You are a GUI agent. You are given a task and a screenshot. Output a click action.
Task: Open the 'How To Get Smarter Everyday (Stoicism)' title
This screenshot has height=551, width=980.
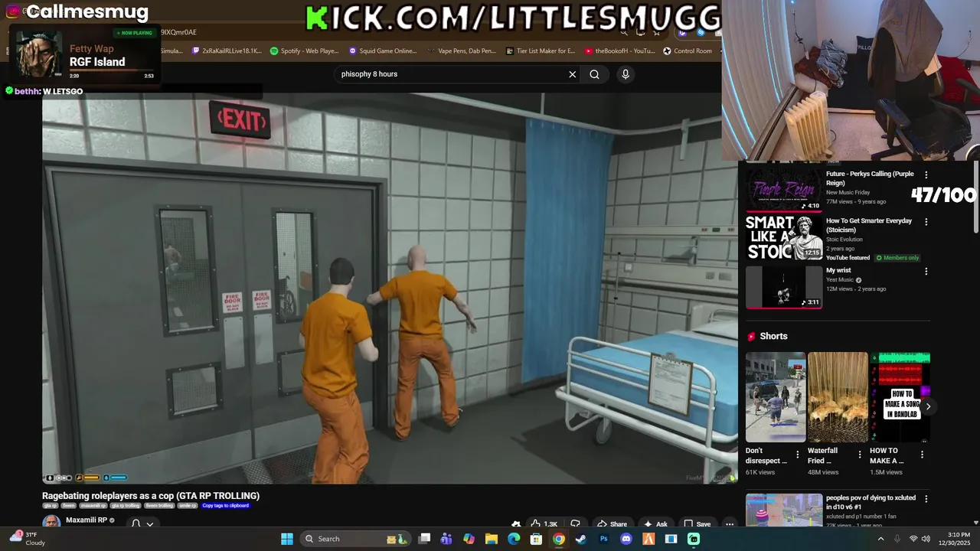869,225
